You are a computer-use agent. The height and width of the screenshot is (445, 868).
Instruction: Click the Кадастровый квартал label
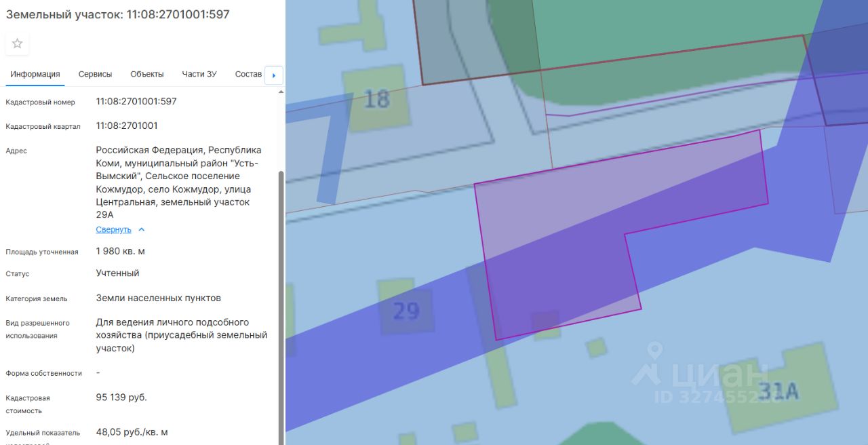(43, 127)
